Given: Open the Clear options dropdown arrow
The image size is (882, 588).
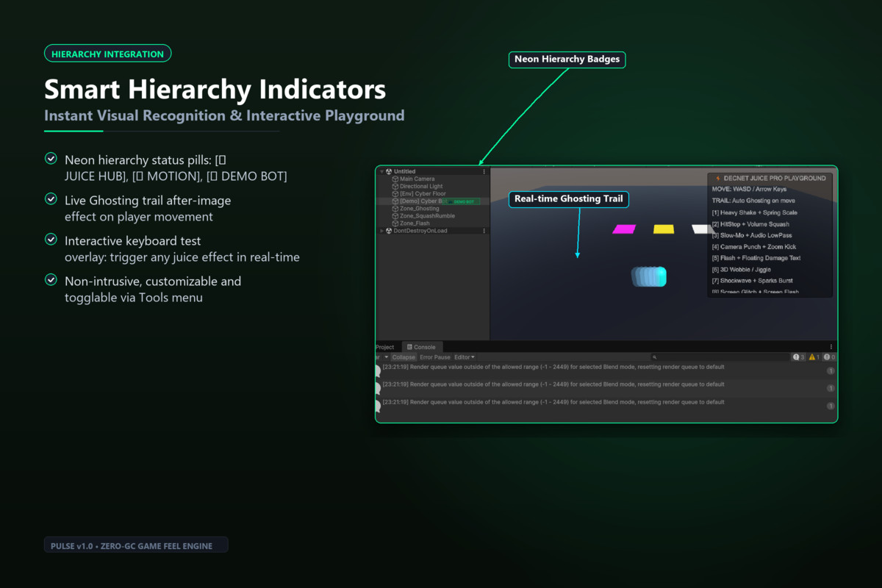Looking at the screenshot, I should [x=387, y=357].
